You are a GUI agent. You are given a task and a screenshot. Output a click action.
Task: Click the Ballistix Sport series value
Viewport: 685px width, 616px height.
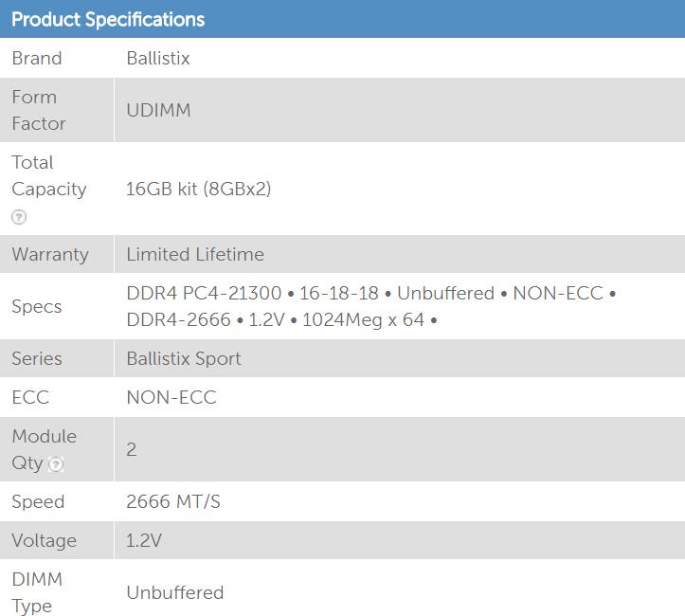click(184, 359)
